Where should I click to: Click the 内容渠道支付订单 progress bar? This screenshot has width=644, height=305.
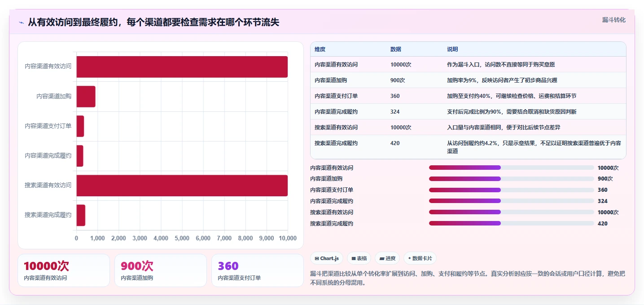point(512,190)
